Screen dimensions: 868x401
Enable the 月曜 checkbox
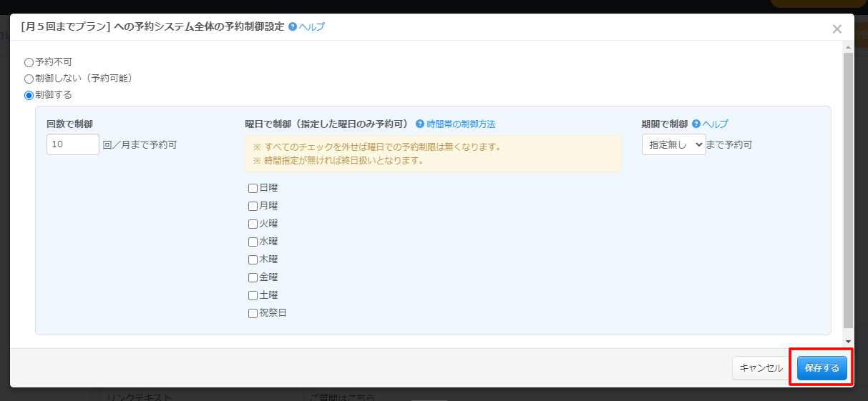253,207
